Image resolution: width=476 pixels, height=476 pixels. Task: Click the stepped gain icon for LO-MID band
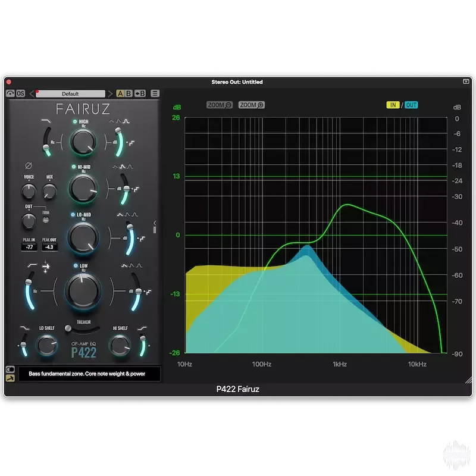click(x=142, y=239)
